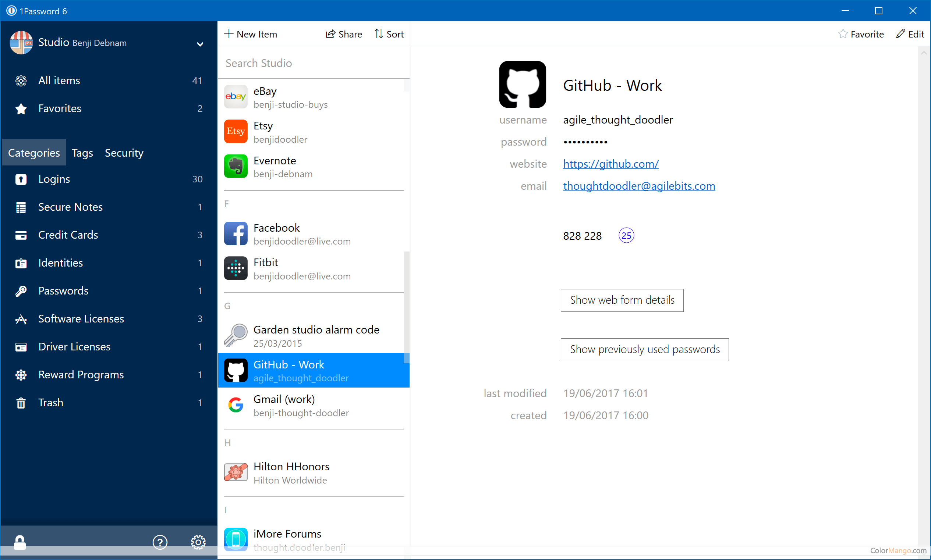The width and height of the screenshot is (931, 560).
Task: Click the lock icon in bottom bar
Action: click(20, 542)
